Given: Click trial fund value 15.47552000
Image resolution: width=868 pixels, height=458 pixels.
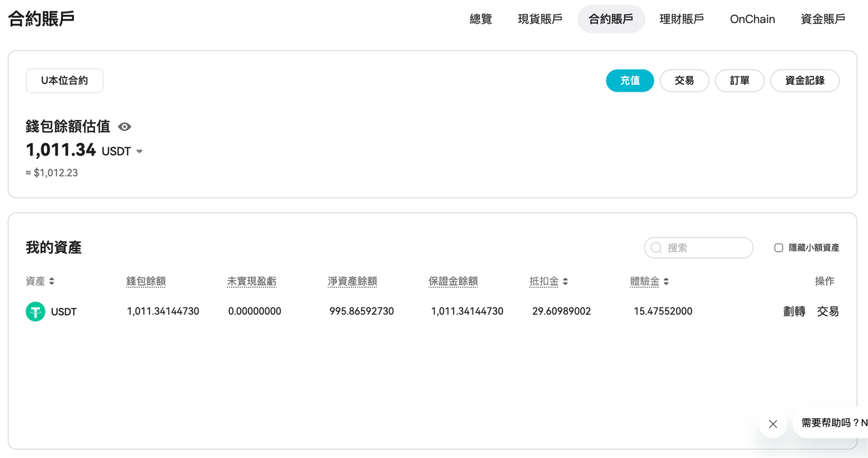Looking at the screenshot, I should point(663,311).
